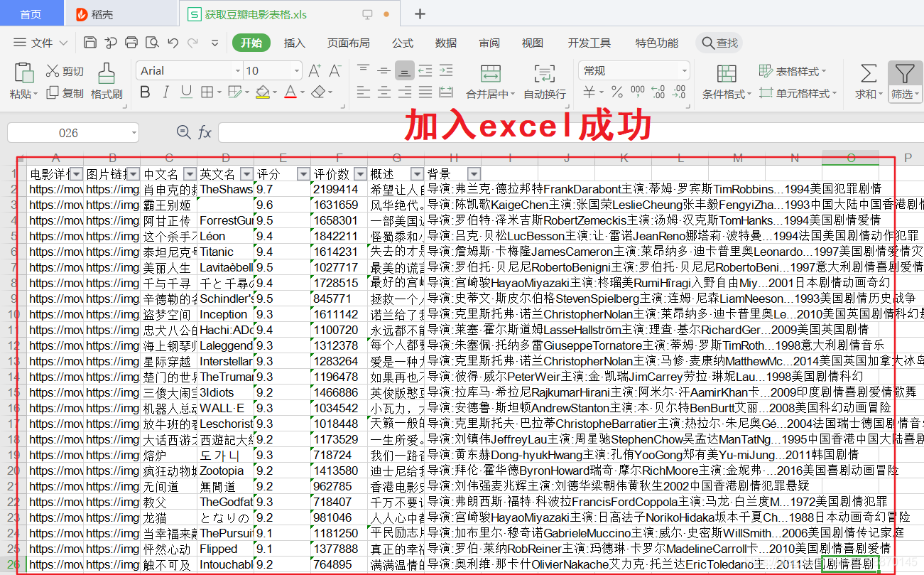Expand the Name Box O26 dropdown
The width and height of the screenshot is (924, 575).
pos(134,133)
